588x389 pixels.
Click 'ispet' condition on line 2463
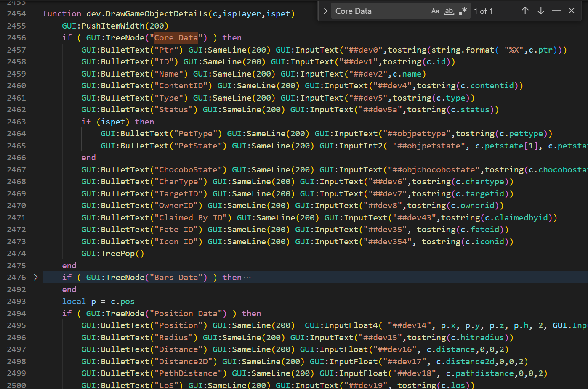tap(113, 122)
